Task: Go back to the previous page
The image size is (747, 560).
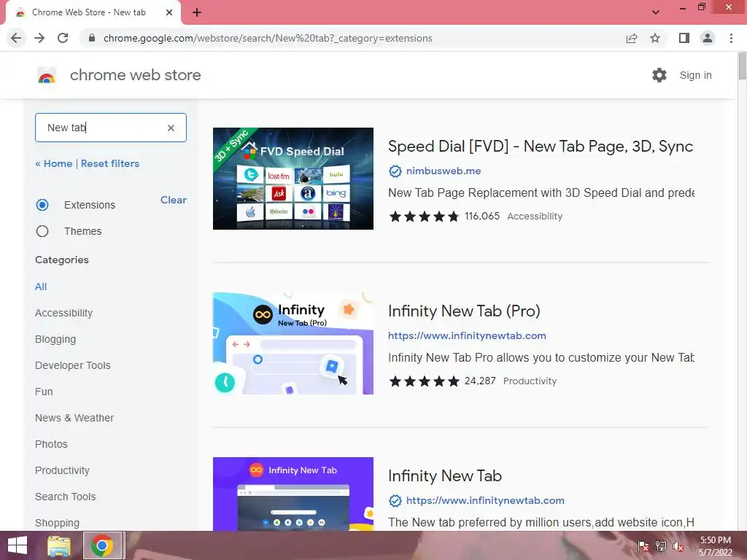Action: point(16,38)
